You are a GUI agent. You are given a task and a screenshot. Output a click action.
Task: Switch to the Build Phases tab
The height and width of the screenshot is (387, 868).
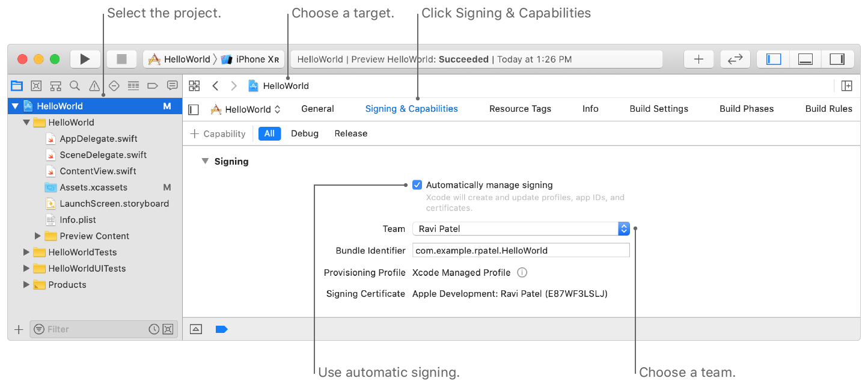coord(747,109)
